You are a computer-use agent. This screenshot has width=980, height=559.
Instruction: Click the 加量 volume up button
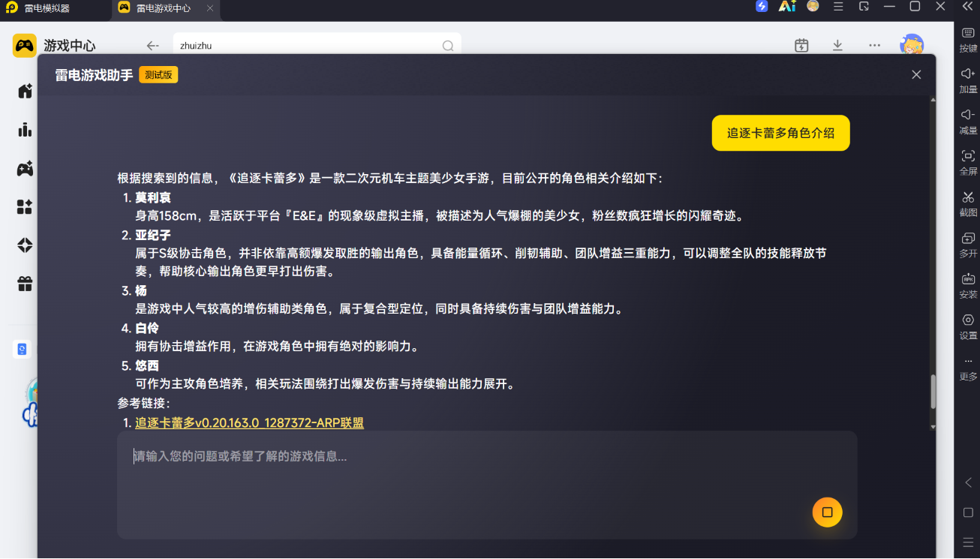968,81
